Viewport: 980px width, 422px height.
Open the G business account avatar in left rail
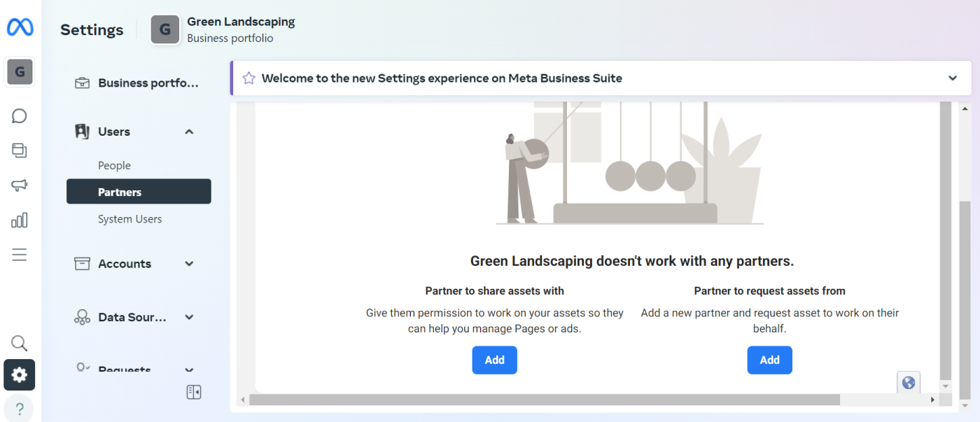[x=20, y=71]
